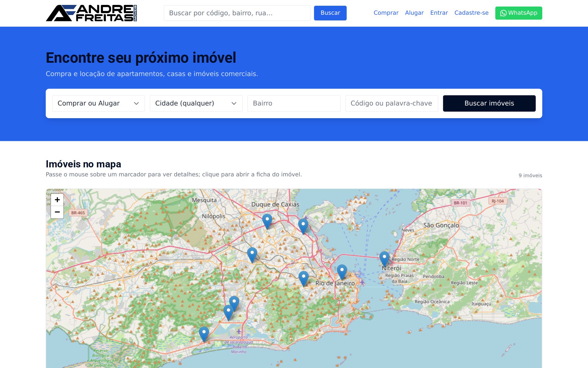Click the 'Imóveis no mapa' heading
This screenshot has width=588, height=368.
click(83, 164)
